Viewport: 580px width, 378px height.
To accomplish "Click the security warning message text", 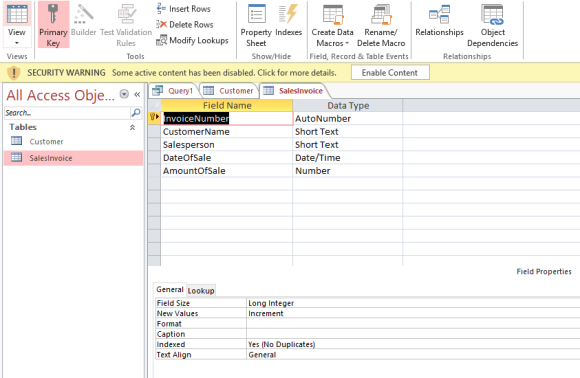I will pos(224,72).
